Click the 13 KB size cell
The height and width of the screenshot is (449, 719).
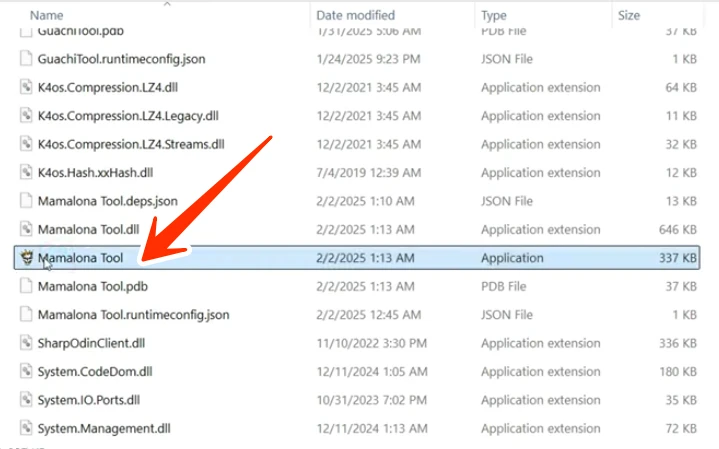click(x=681, y=201)
